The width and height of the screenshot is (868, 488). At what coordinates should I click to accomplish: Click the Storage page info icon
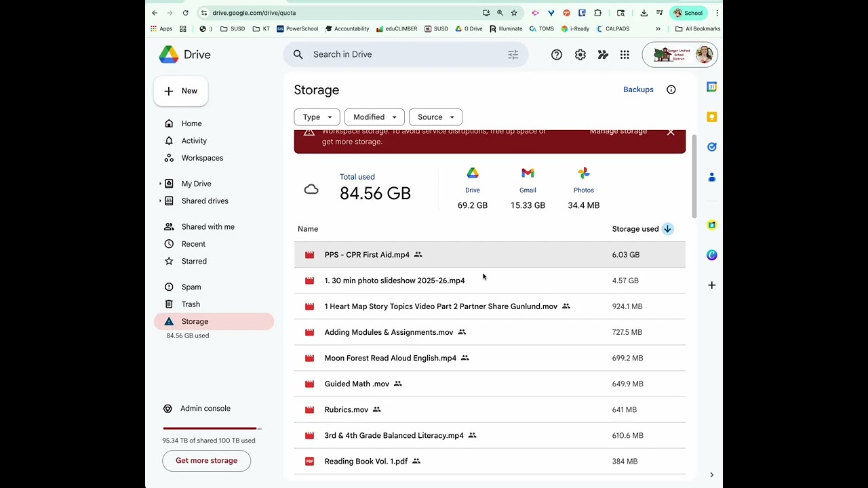(671, 89)
